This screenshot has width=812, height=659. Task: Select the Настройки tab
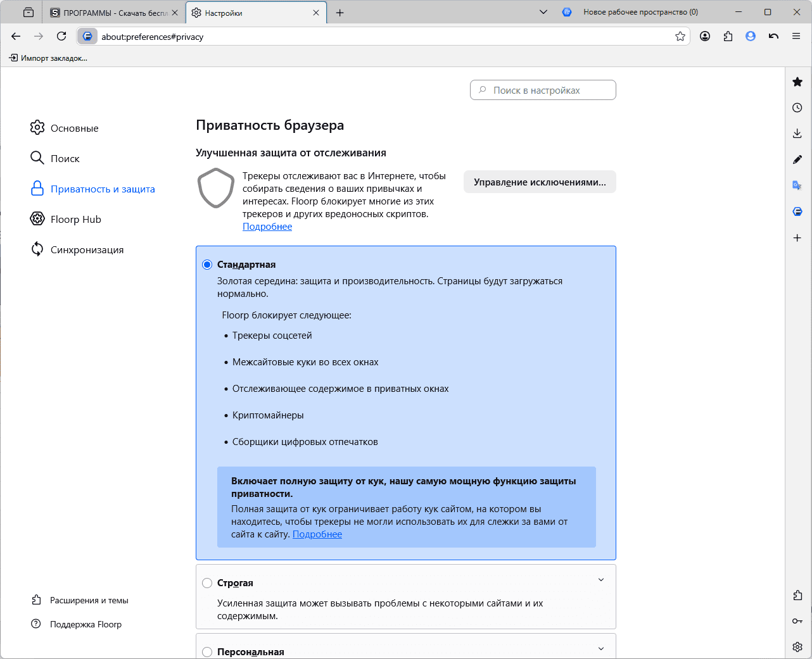257,13
